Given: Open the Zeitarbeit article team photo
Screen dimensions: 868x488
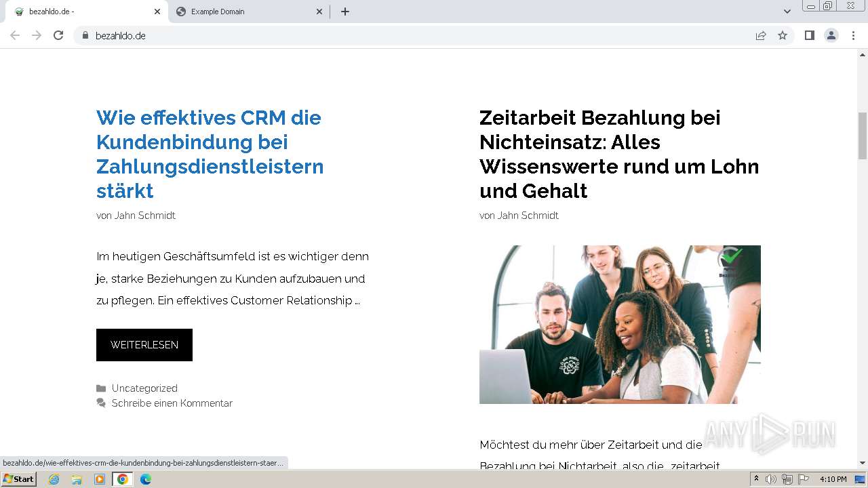Looking at the screenshot, I should click(620, 325).
